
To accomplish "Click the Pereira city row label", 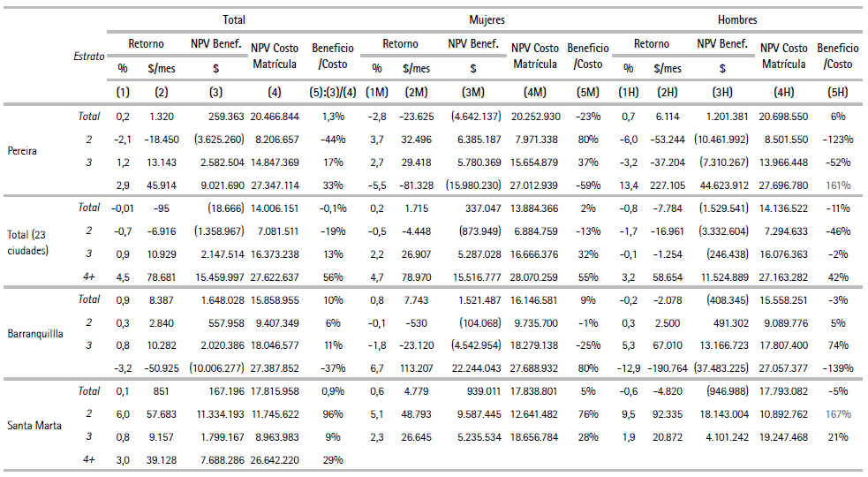I will [x=24, y=151].
